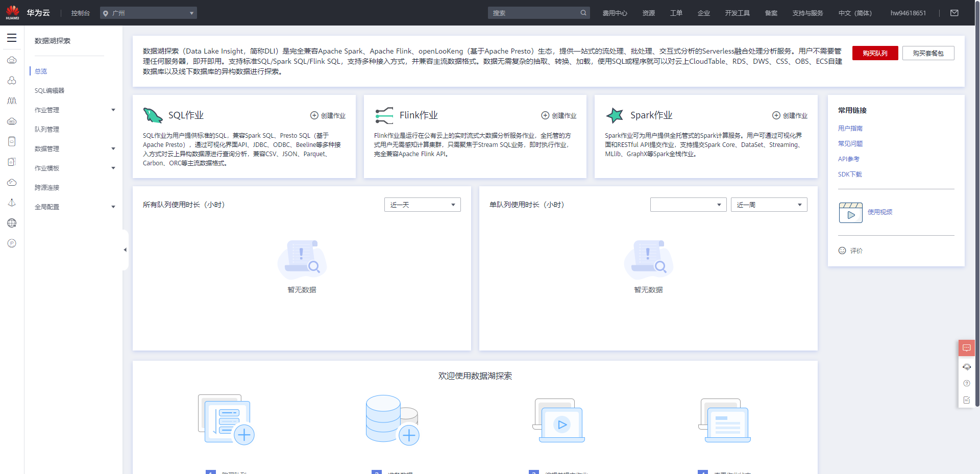The width and height of the screenshot is (980, 474).
Task: Open 开发工具 in the top bar
Action: [x=738, y=13]
